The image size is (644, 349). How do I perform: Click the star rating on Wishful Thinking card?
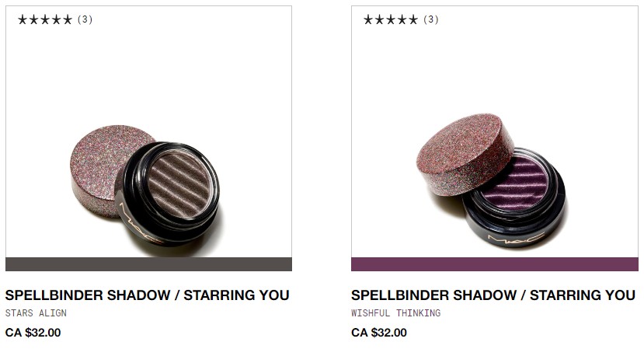click(x=391, y=19)
